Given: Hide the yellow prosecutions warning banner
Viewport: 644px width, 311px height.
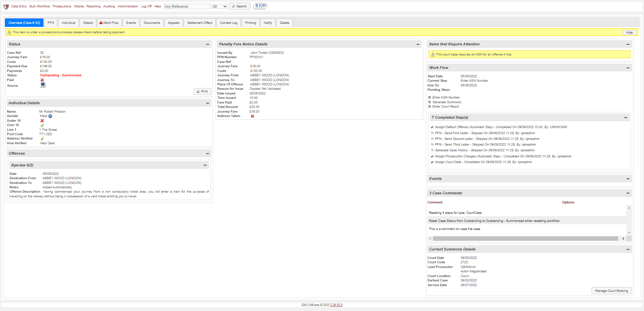Looking at the screenshot, I should (629, 33).
